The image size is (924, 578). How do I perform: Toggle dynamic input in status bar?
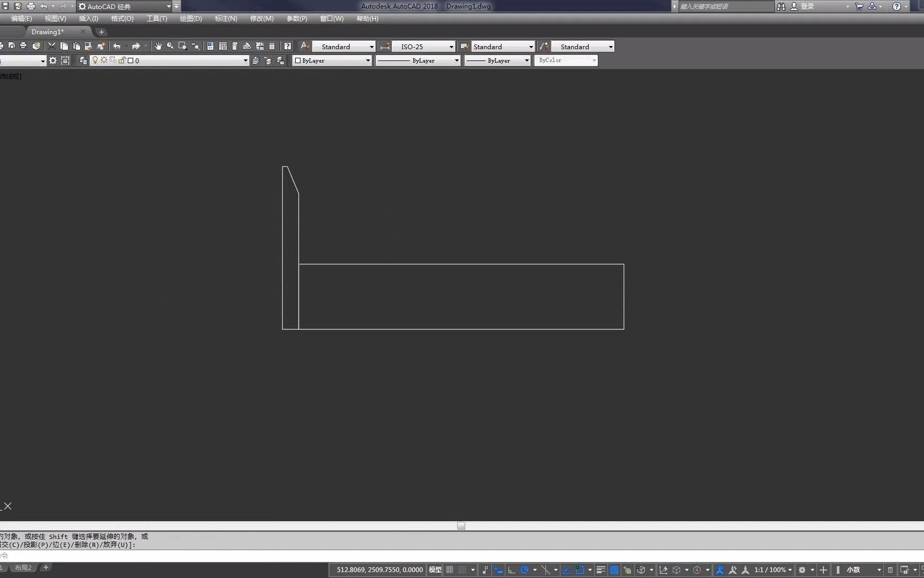[x=498, y=570]
